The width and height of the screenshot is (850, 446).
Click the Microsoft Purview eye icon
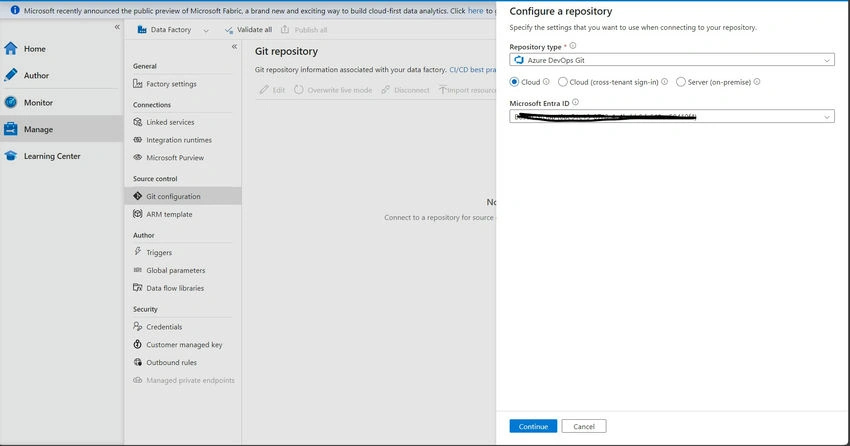point(138,157)
